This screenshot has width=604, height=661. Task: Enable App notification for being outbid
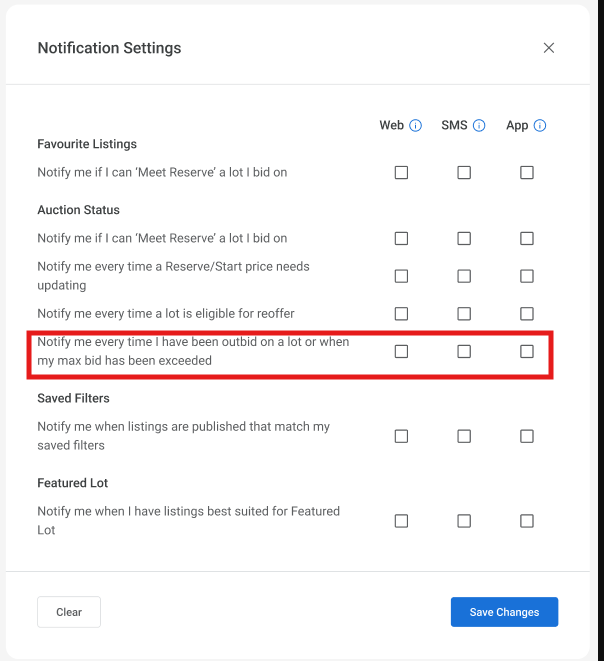[527, 351]
